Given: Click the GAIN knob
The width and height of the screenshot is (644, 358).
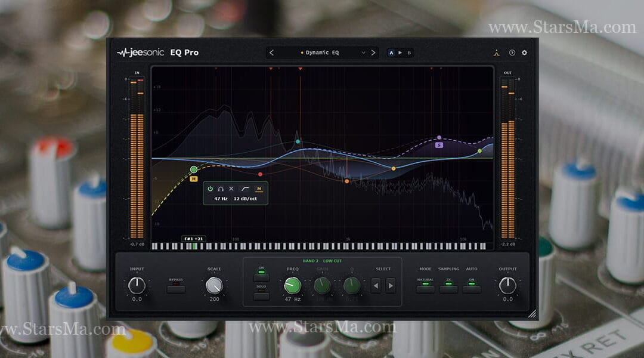Looking at the screenshot, I should (322, 285).
